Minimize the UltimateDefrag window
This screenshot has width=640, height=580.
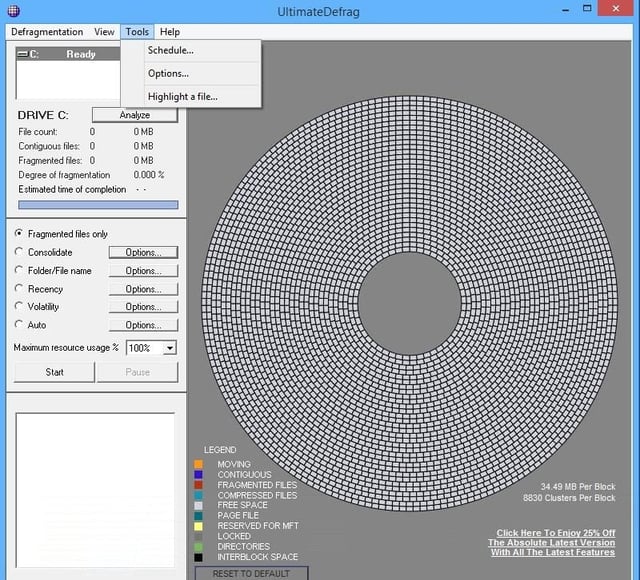pyautogui.click(x=566, y=10)
